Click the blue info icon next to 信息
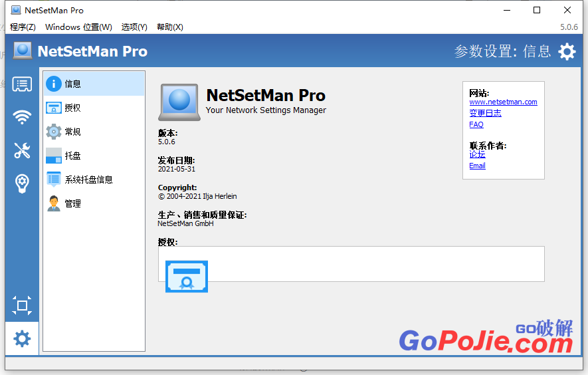 tap(54, 84)
